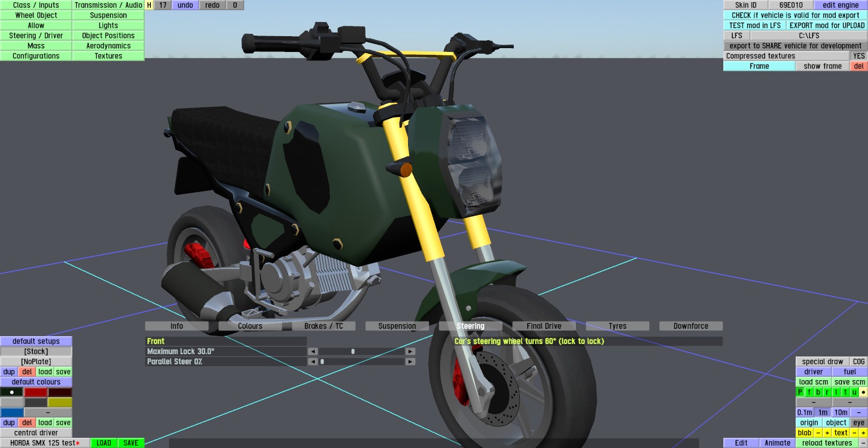Toggle the COG display
Image resolution: width=868 pixels, height=448 pixels.
(859, 362)
